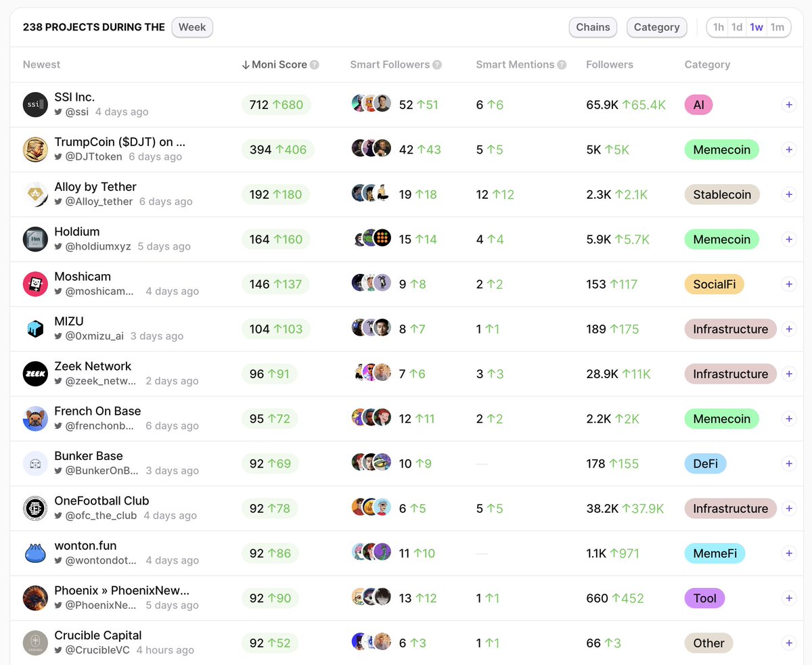Open the @holdiumxyz Twitter handle
The height and width of the screenshot is (665, 812).
[98, 247]
